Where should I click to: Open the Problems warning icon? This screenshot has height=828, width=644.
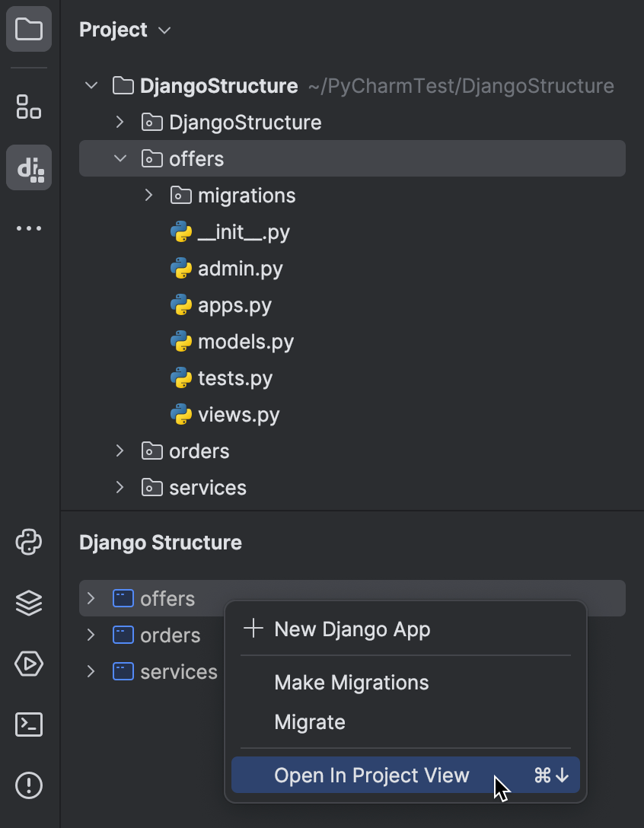click(29, 785)
